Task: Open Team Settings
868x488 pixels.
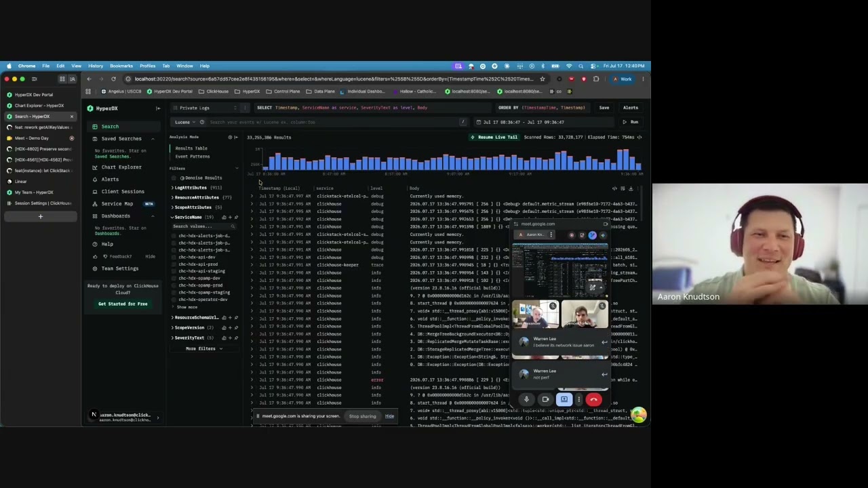Action: [119, 268]
